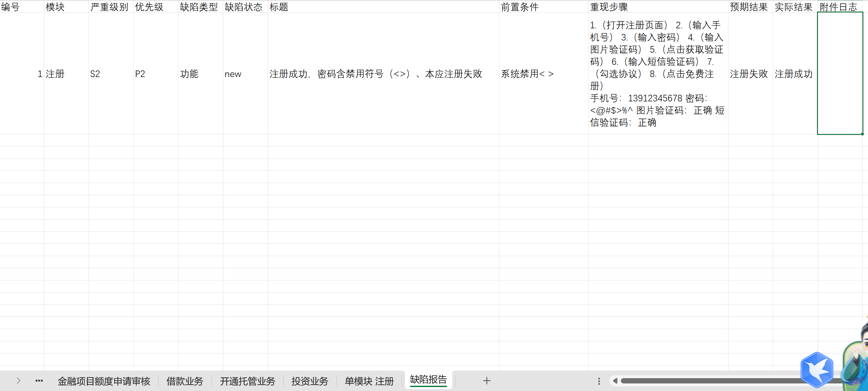
Task: Click the blue bird assistant icon
Action: click(817, 370)
